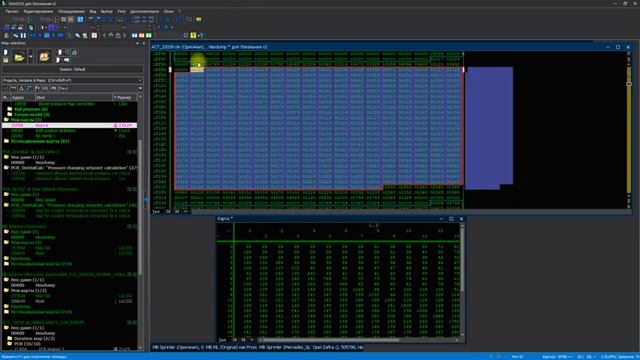This screenshot has height=360, width=640.
Task: Sort the list by the Размер column
Action: click(125, 98)
